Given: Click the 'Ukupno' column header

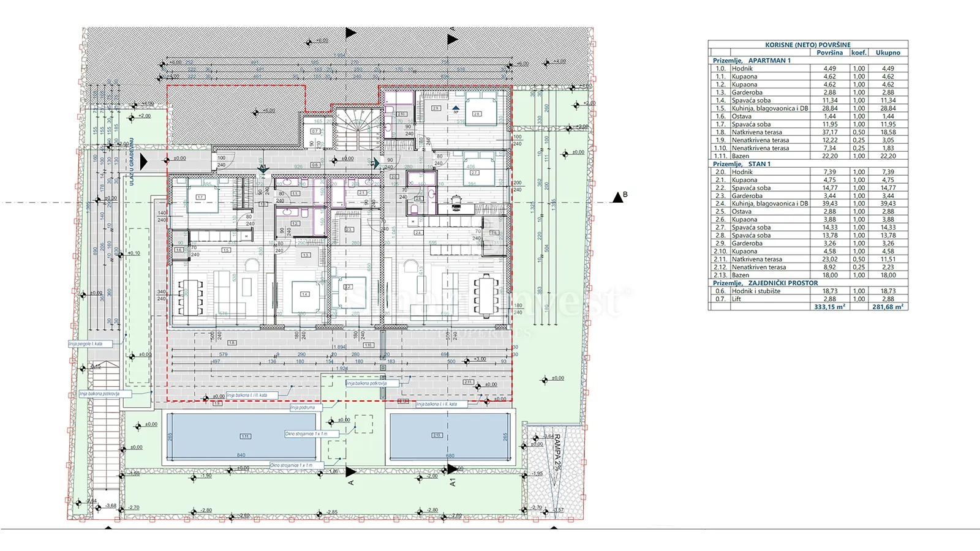Looking at the screenshot, I should click(888, 53).
